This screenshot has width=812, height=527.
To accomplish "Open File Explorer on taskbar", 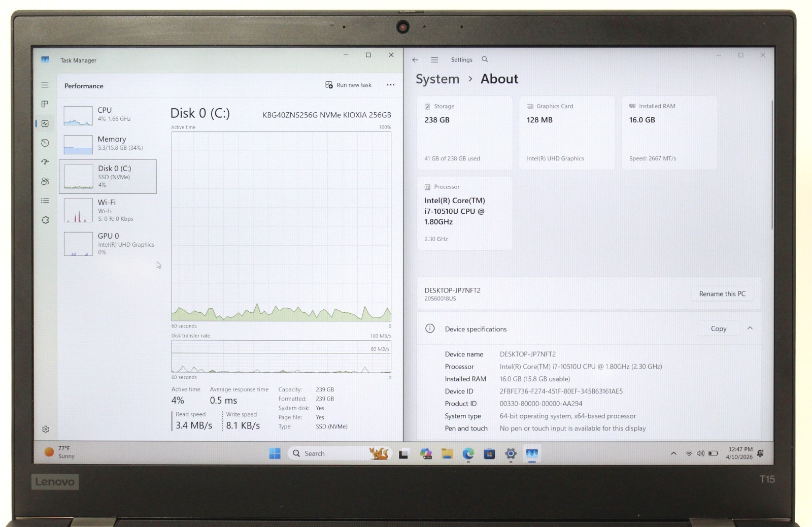I will coord(447,454).
